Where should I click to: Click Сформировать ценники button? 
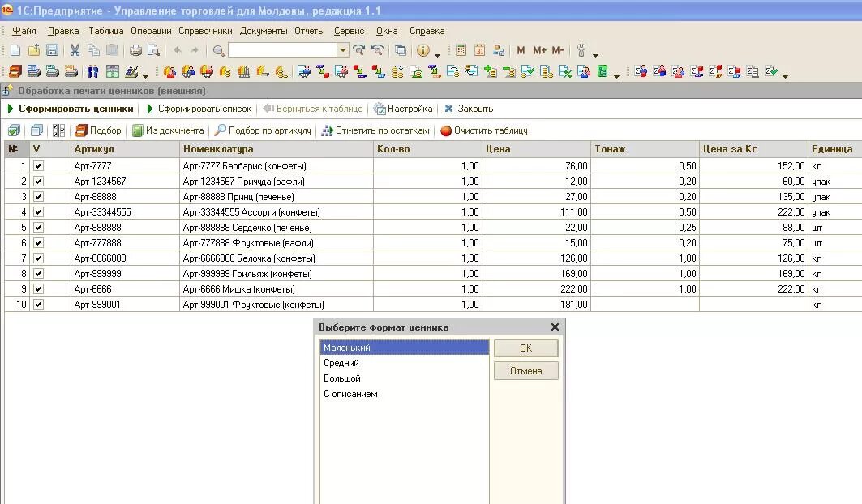coord(71,109)
